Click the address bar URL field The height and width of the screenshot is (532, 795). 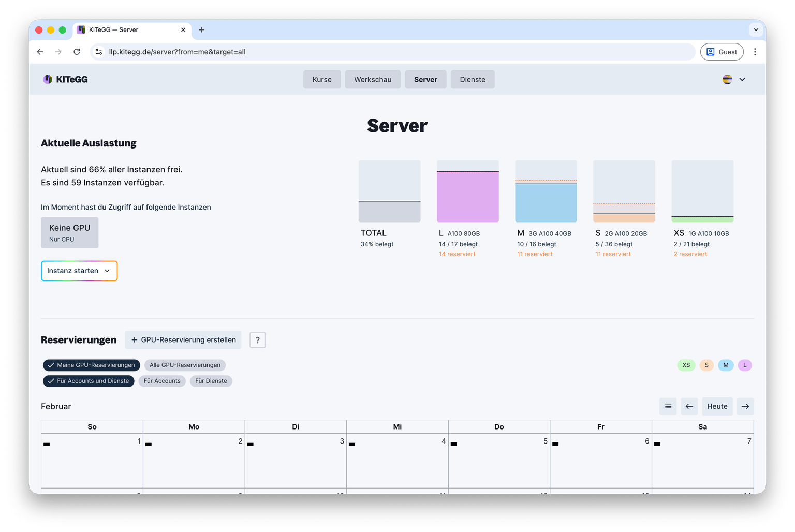(393, 52)
